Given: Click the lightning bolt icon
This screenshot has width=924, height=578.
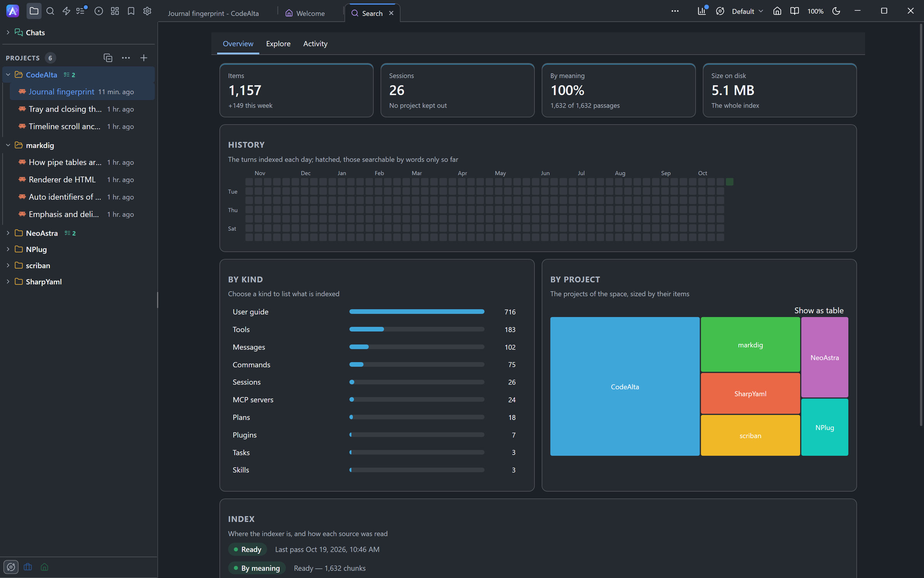Looking at the screenshot, I should [66, 11].
